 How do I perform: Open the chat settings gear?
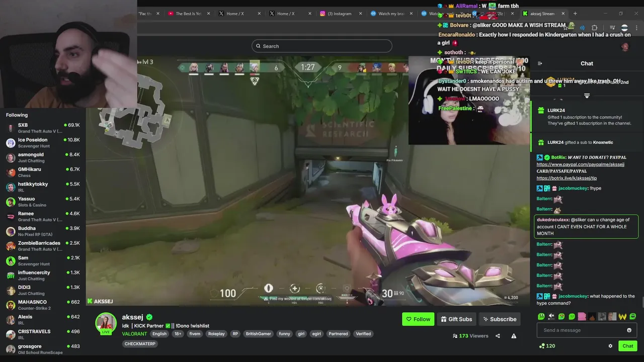(x=610, y=346)
